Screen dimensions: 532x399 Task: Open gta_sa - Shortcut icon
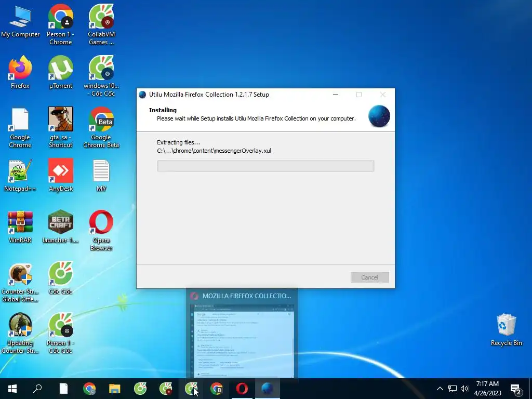pos(60,128)
